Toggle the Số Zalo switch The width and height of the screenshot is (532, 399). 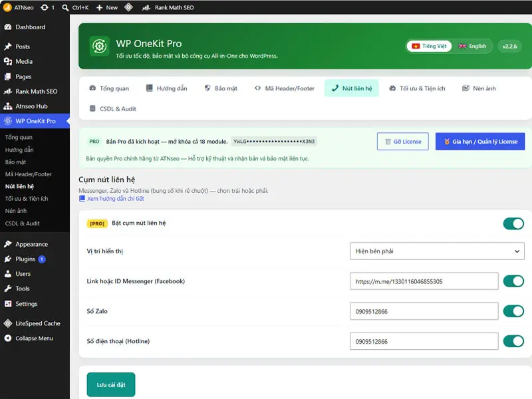click(513, 311)
